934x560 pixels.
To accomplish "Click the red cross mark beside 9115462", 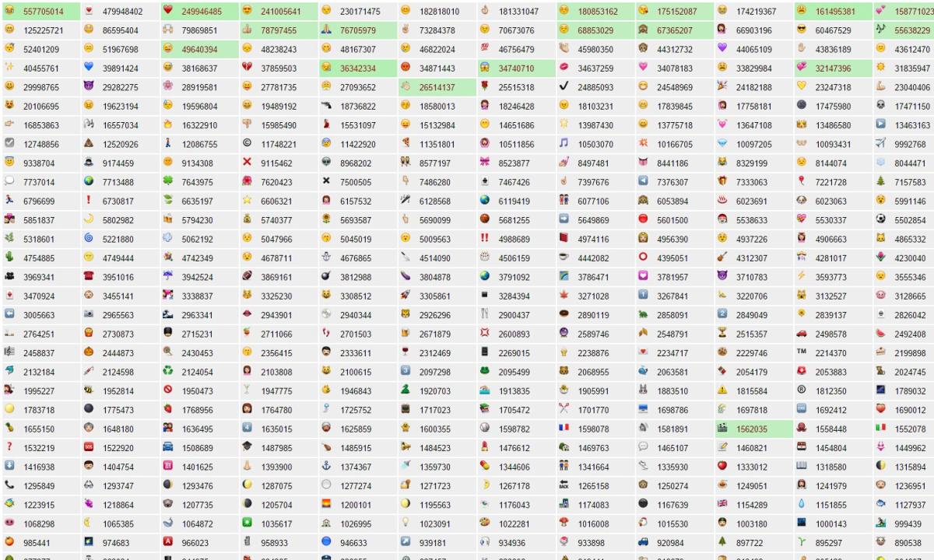I will tap(247, 163).
